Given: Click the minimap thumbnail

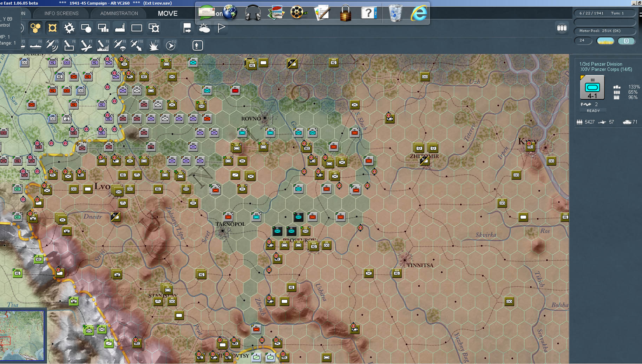Looking at the screenshot, I should [22, 336].
